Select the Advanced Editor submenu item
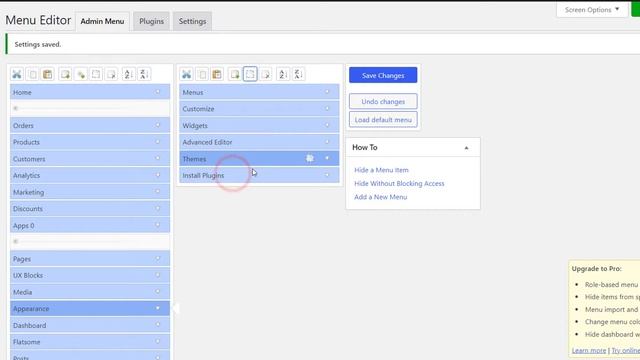640x360 pixels. click(259, 142)
